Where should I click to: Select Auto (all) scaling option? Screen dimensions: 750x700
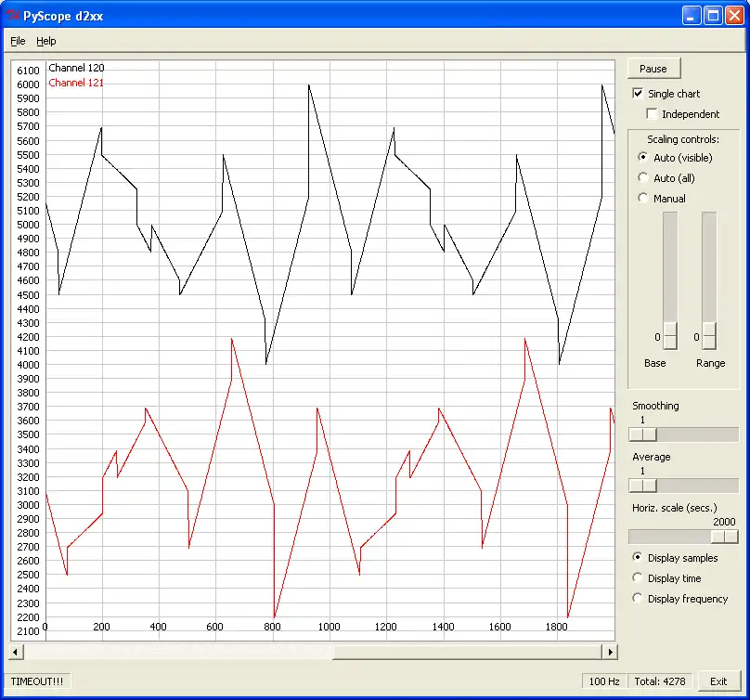(x=642, y=178)
